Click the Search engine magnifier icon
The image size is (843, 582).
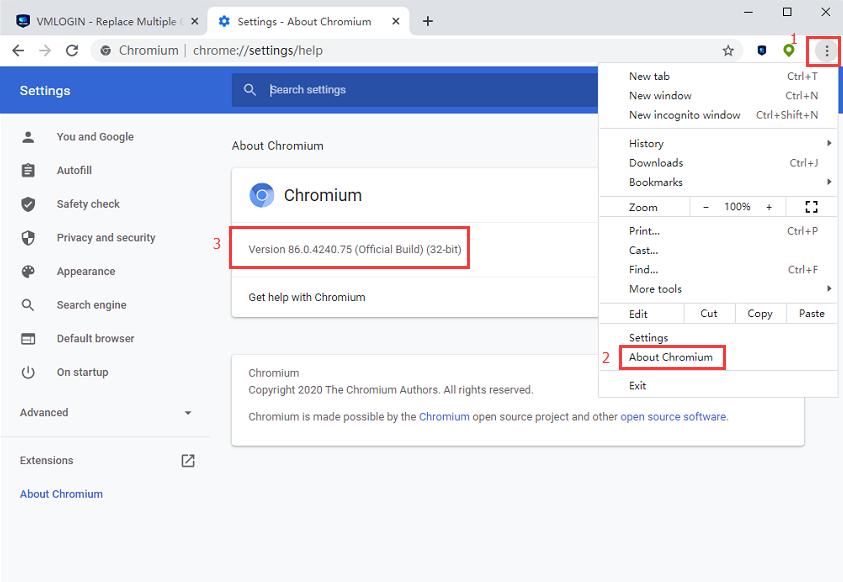tap(28, 305)
